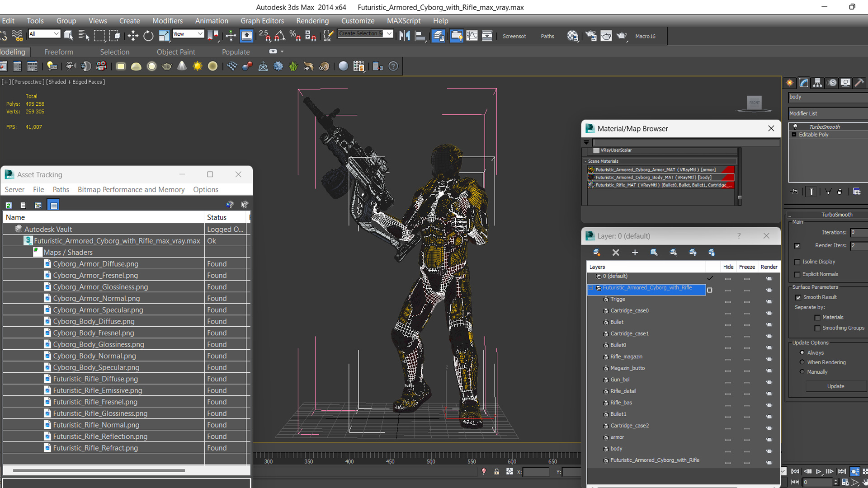Toggle render state of Trigge layer row
868x488 pixels.
769,301
